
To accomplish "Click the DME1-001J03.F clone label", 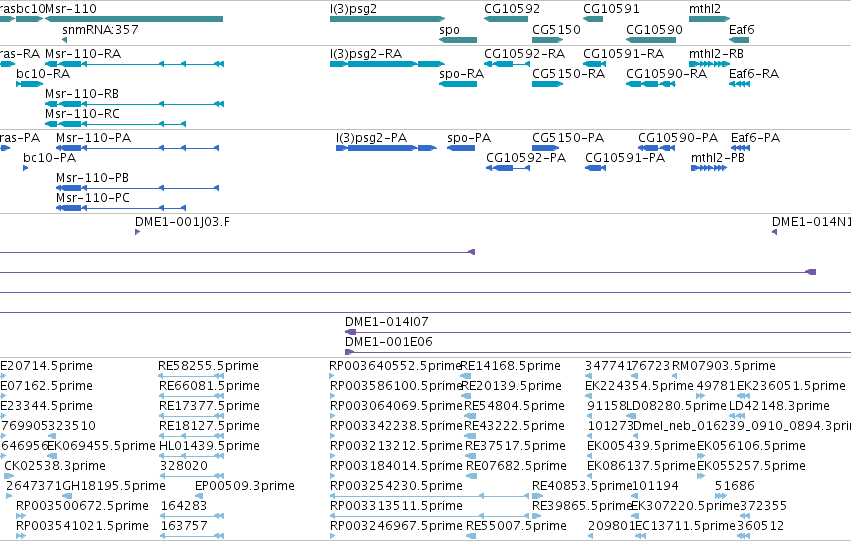I will (182, 222).
